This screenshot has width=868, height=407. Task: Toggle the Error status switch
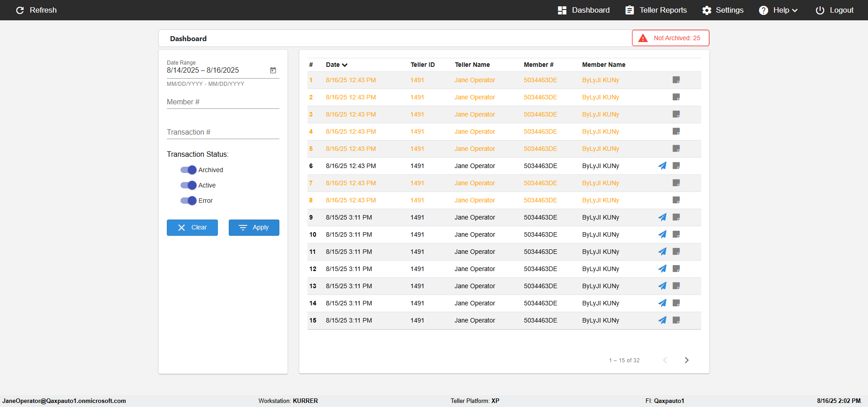[189, 201]
